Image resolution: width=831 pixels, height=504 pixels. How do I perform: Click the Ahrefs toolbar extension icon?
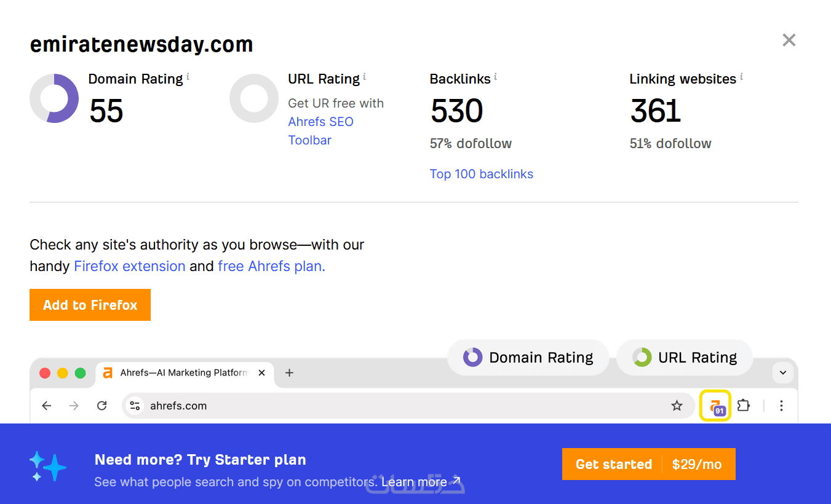coord(715,406)
